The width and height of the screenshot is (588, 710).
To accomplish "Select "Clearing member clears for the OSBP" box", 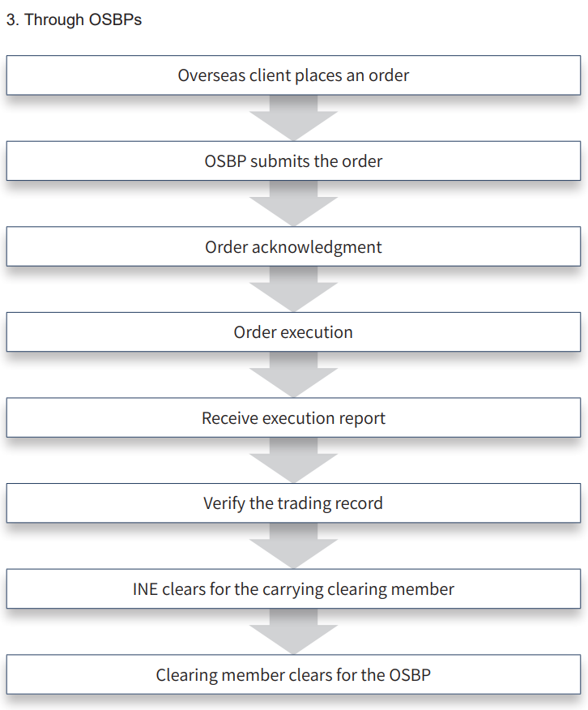I will tap(293, 674).
